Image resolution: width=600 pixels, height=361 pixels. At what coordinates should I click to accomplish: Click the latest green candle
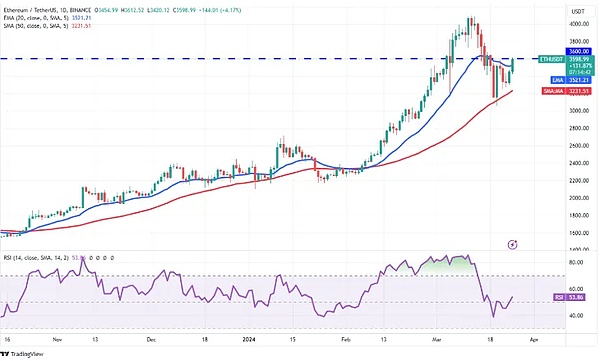pyautogui.click(x=513, y=65)
